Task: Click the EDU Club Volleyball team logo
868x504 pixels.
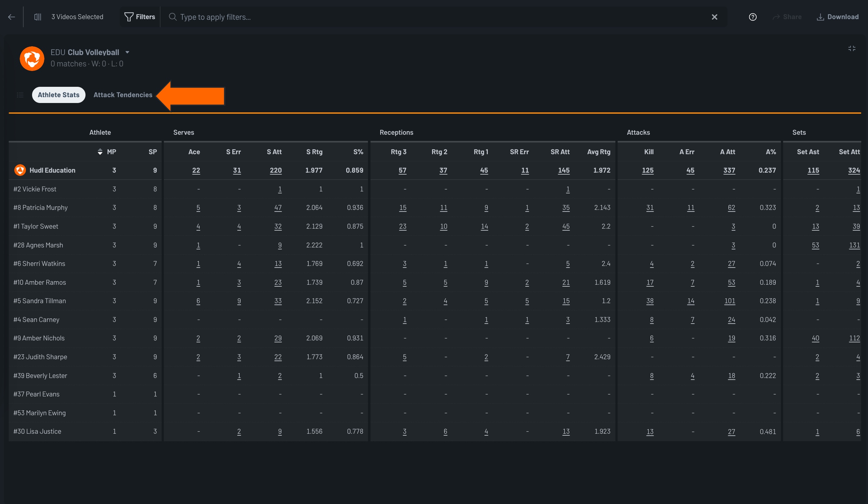Action: coord(32,59)
